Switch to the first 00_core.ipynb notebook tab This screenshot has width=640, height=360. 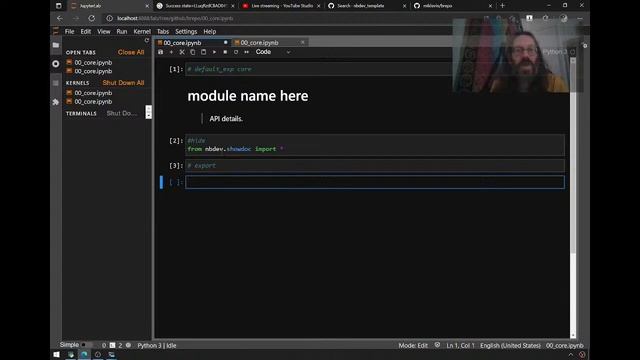click(x=192, y=42)
